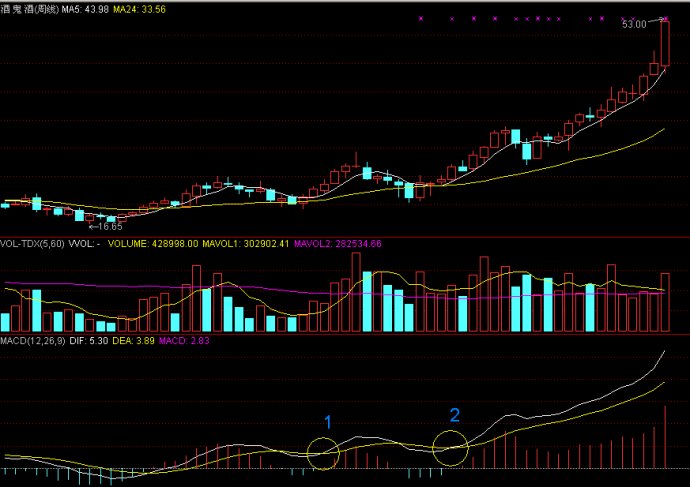Click the 酒鬼酒(周线) chart title
Image resolution: width=690 pixels, height=487 pixels.
(29, 9)
